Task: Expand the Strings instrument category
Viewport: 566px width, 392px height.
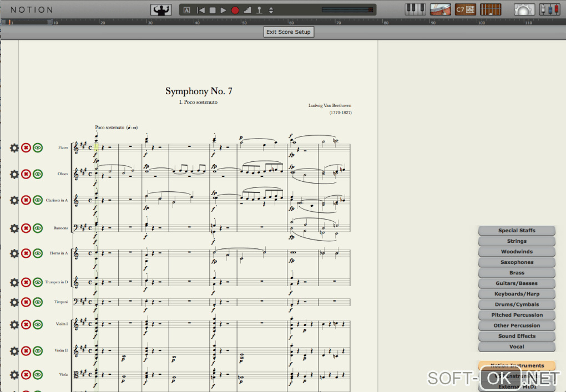Action: (x=517, y=241)
